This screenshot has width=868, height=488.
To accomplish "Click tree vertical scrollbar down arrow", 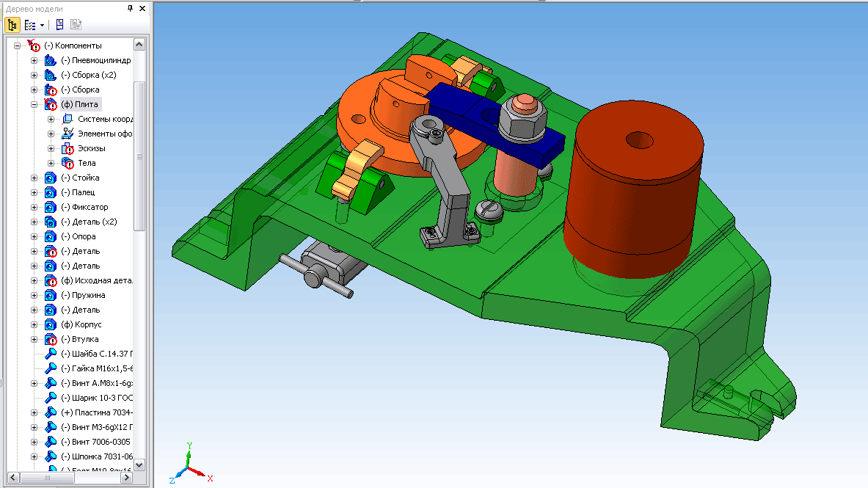I will (139, 465).
